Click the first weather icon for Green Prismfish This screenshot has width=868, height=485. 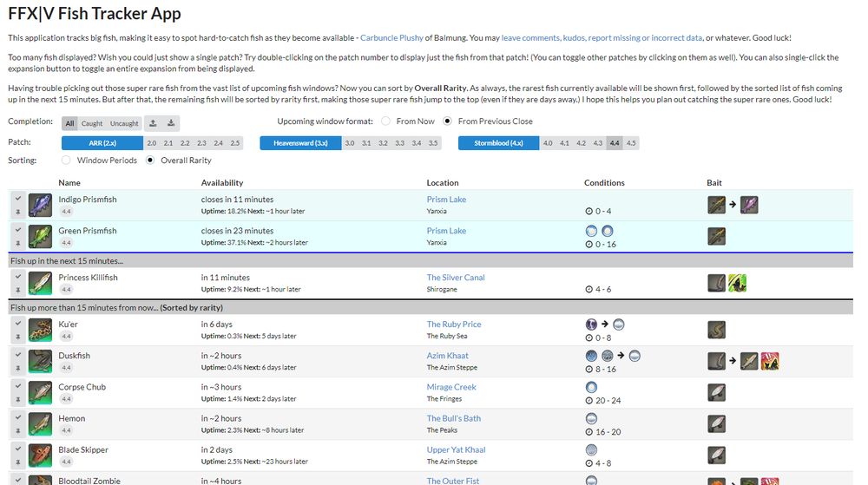591,231
